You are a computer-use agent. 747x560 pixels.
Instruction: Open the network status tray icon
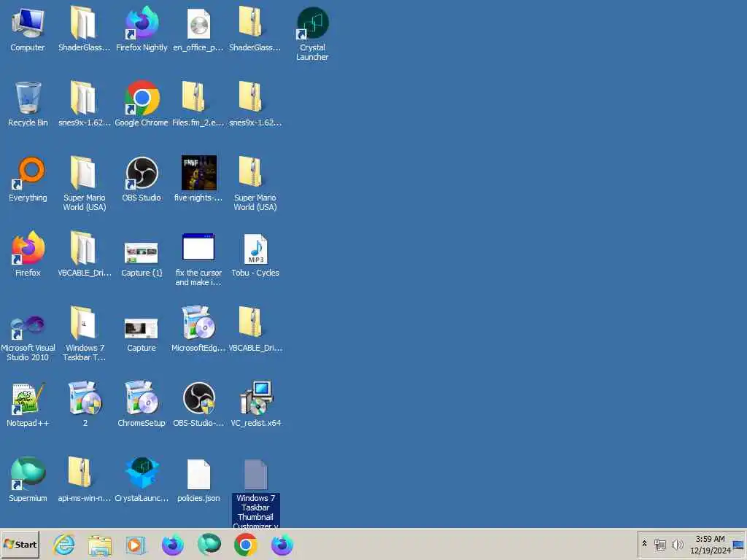coord(659,544)
